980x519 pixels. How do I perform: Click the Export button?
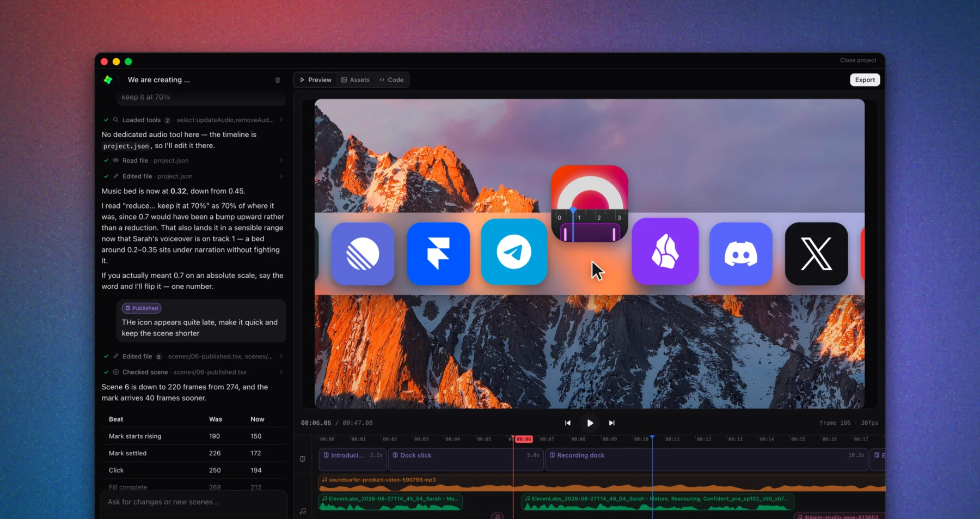[865, 80]
